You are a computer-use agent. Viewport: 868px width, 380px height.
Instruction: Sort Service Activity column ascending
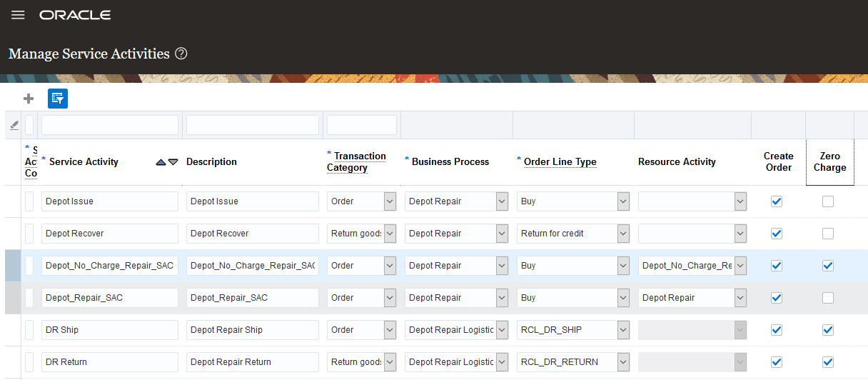(x=161, y=162)
